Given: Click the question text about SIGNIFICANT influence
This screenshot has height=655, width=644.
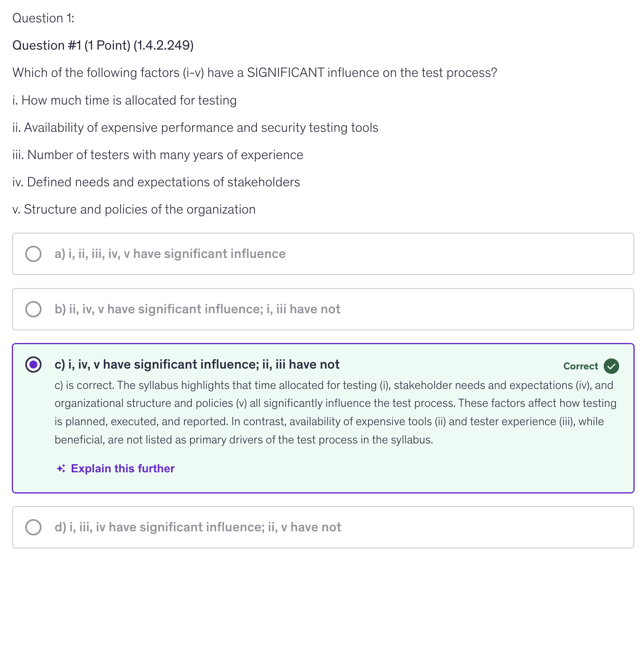Looking at the screenshot, I should (x=255, y=73).
